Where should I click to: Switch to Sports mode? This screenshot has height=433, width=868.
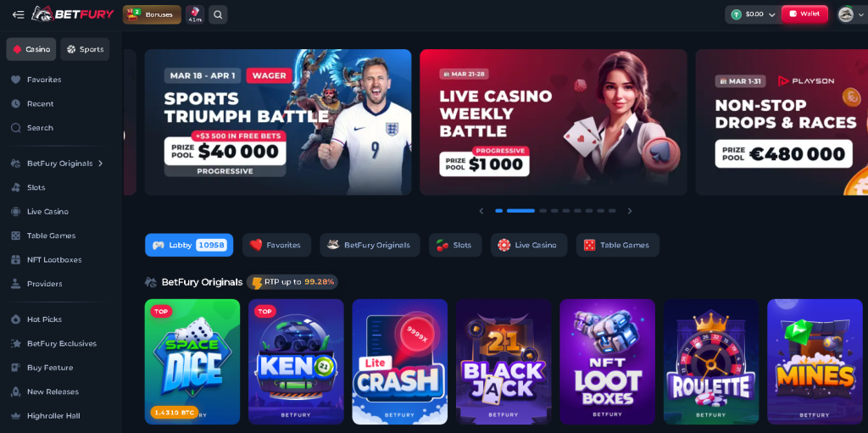coord(86,49)
